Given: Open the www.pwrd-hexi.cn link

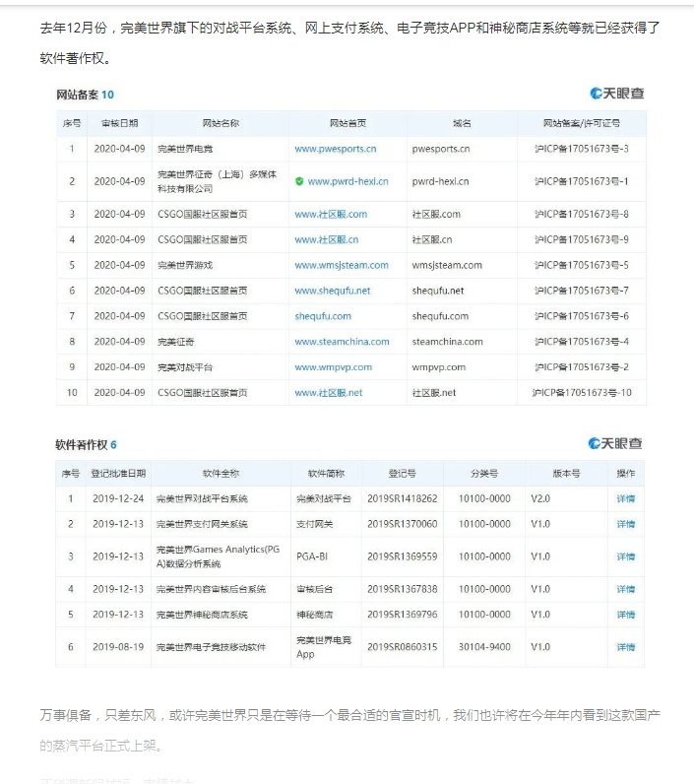Looking at the screenshot, I should click(x=347, y=181).
